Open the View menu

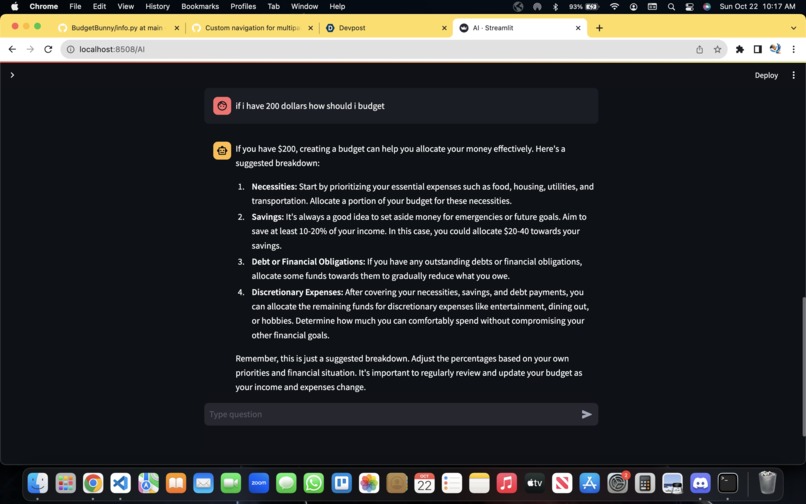[x=125, y=7]
